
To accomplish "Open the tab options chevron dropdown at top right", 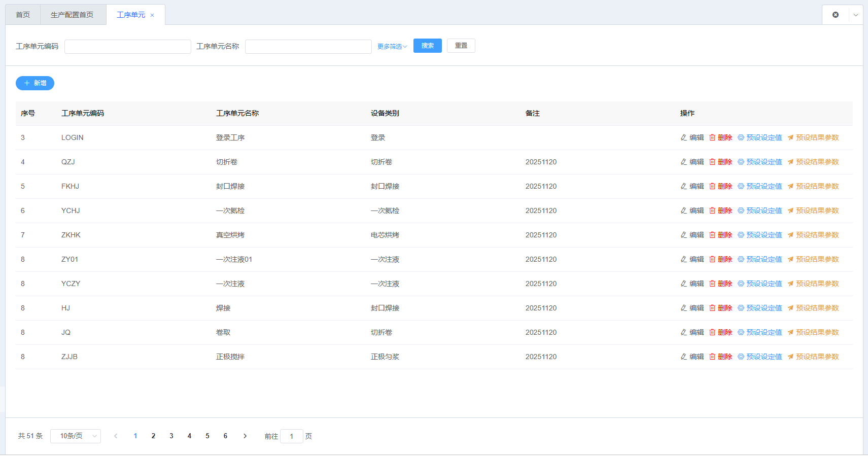I will [x=856, y=15].
